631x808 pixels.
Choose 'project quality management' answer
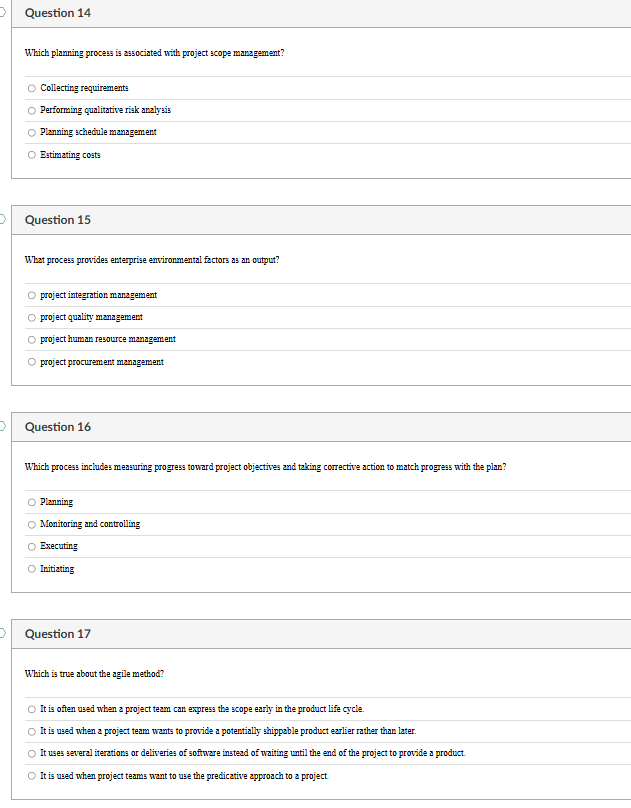click(31, 317)
